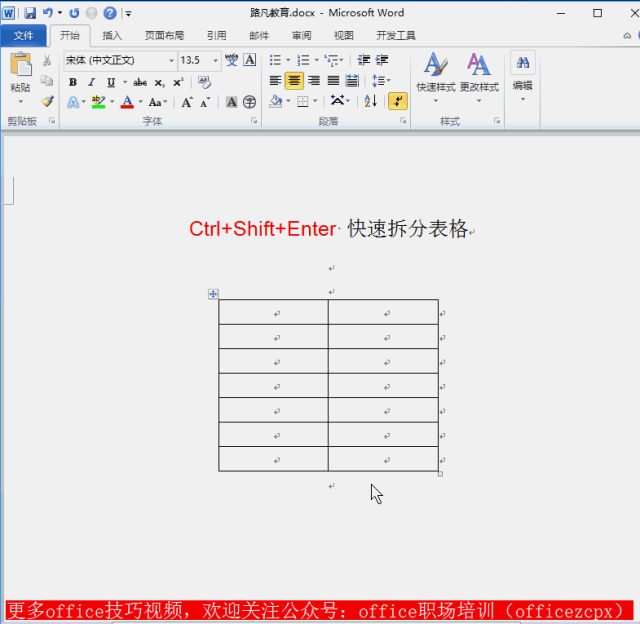Screen dimensions: 640x624
Task: Apply green text highlight color
Action: 98,102
